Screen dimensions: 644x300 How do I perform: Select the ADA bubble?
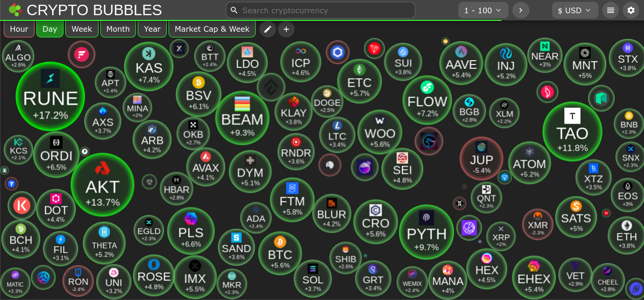[x=256, y=218]
